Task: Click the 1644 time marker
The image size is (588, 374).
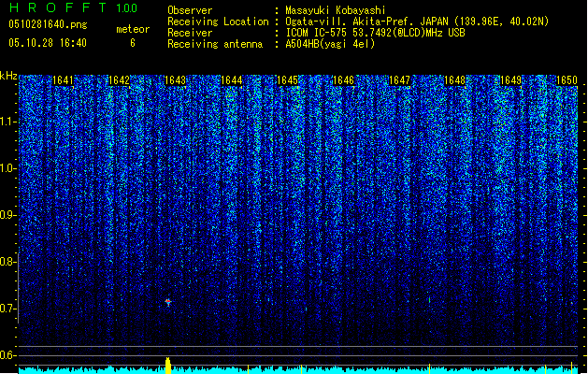Action: 232,80
